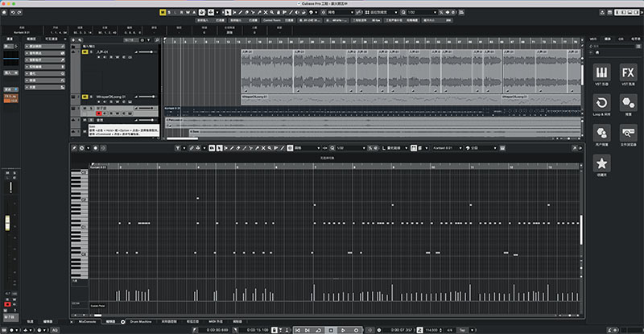The width and height of the screenshot is (644, 334).
Task: Open the Loop & Samples media tile
Action: coord(601,105)
